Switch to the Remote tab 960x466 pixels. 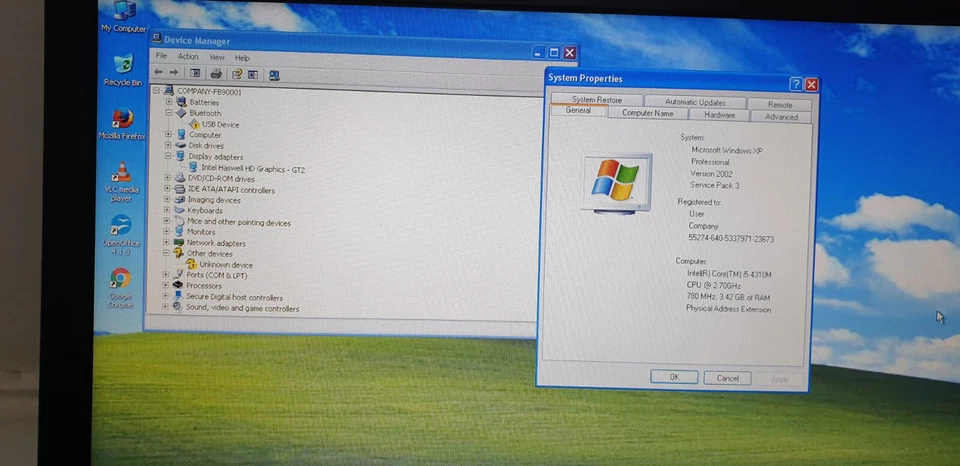(x=779, y=105)
